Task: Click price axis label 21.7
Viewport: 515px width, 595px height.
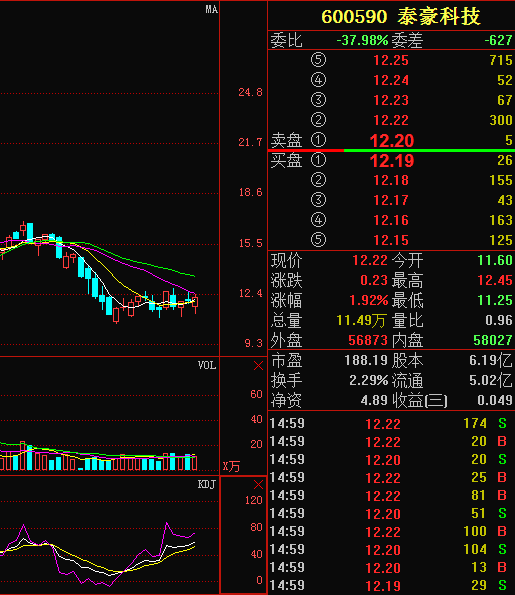Action: (x=250, y=143)
